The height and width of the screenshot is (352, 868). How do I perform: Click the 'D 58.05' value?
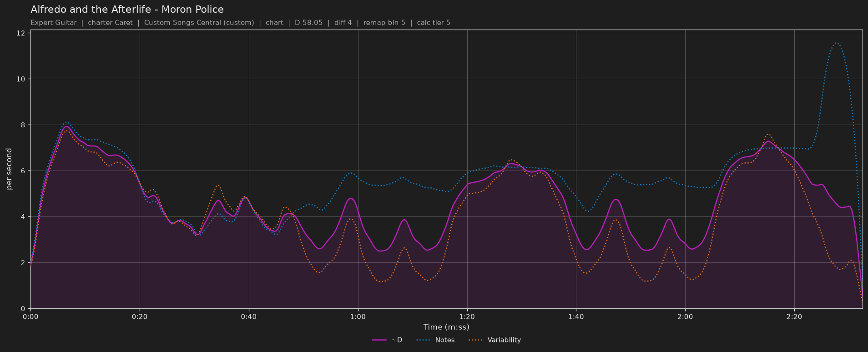pyautogui.click(x=308, y=23)
